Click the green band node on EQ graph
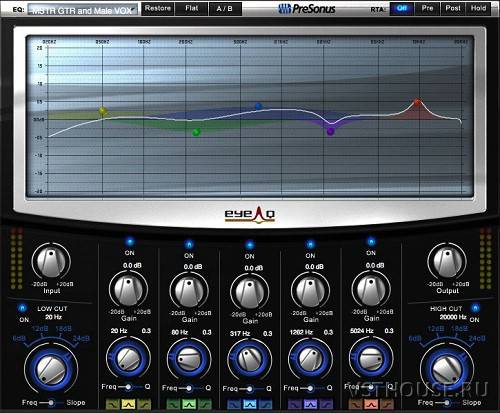Screen dimensions: 500x413 tap(196, 132)
